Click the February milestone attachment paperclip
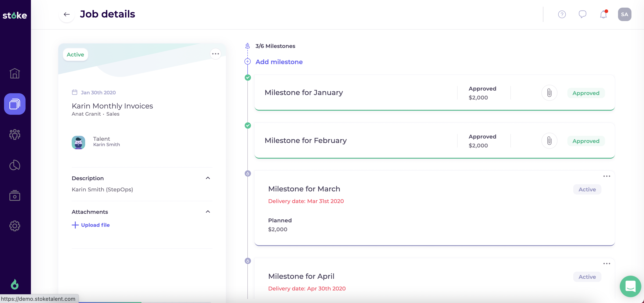644x303 pixels. pos(549,141)
